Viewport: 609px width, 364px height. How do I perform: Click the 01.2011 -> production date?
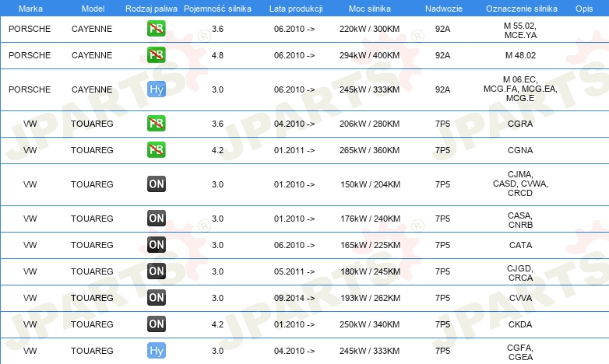[x=294, y=150]
